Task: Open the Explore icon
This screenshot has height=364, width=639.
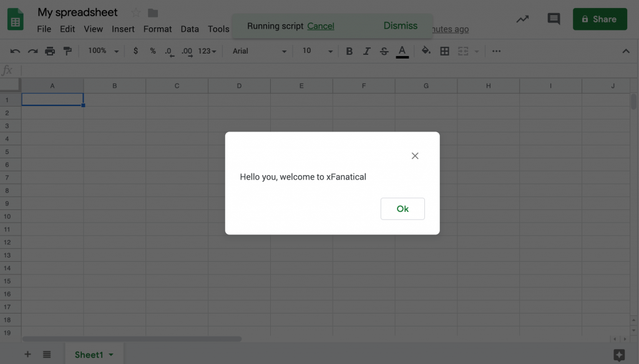Action: click(619, 355)
